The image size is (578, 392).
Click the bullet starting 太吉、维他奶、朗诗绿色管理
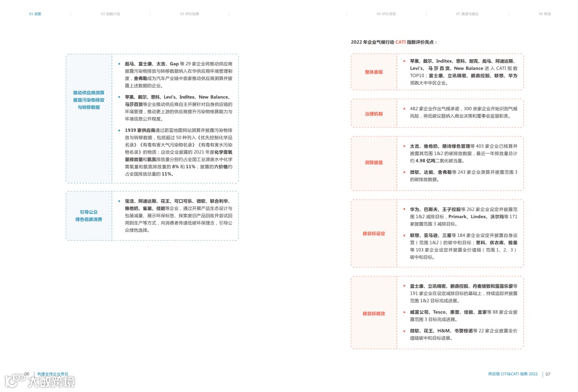pos(463,153)
